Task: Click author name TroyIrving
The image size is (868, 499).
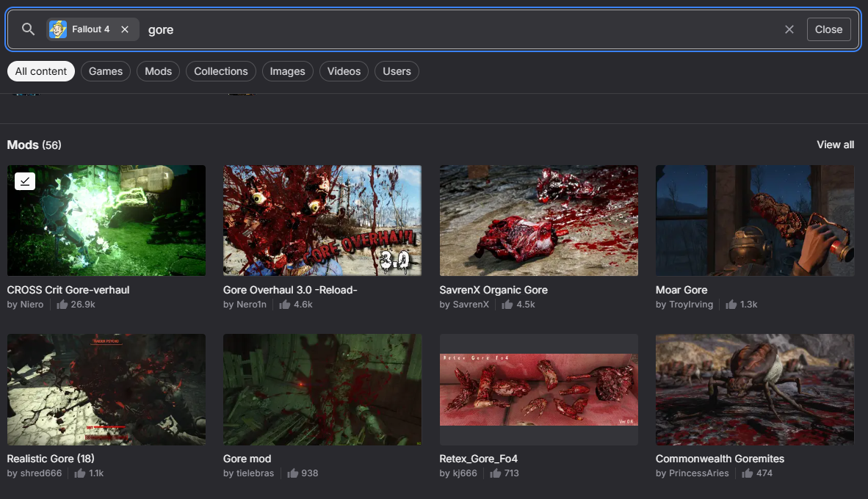Action: (x=691, y=305)
